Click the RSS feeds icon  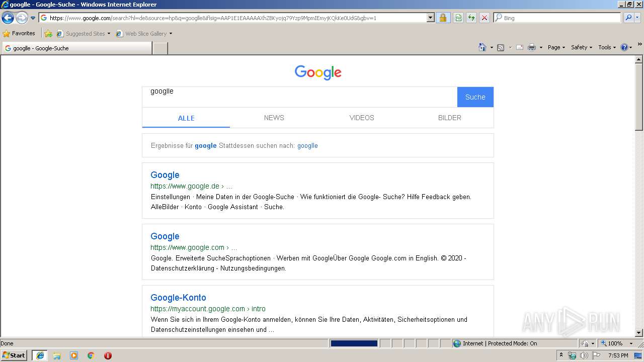pos(501,47)
